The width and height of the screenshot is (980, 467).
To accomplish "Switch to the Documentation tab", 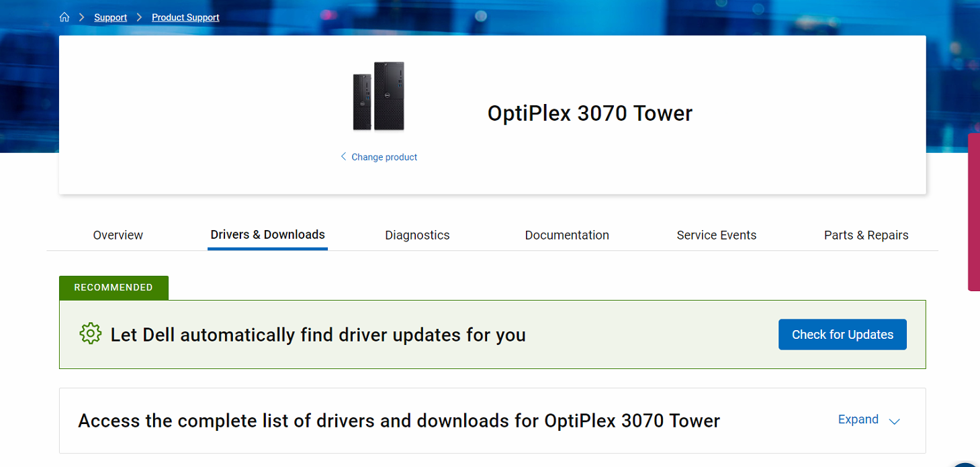I will (567, 235).
